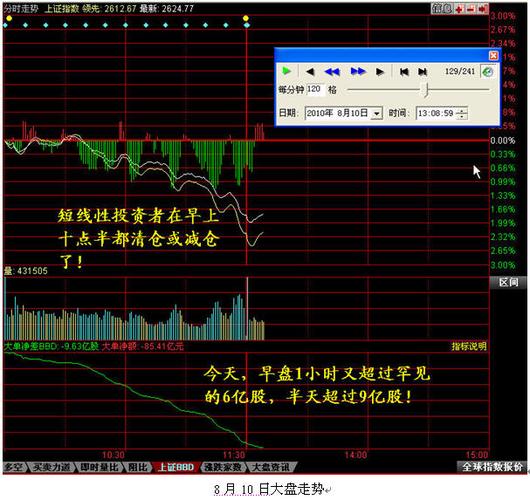Click the 时间 13:08:59 time field
Viewport: 530px width, 500px height.
click(x=436, y=113)
